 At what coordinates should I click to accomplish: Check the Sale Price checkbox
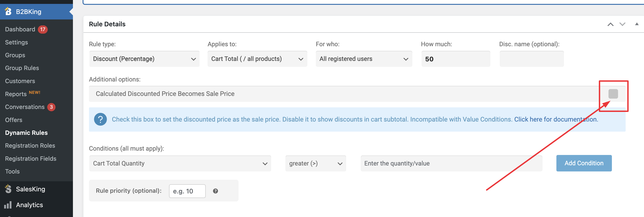coord(613,94)
